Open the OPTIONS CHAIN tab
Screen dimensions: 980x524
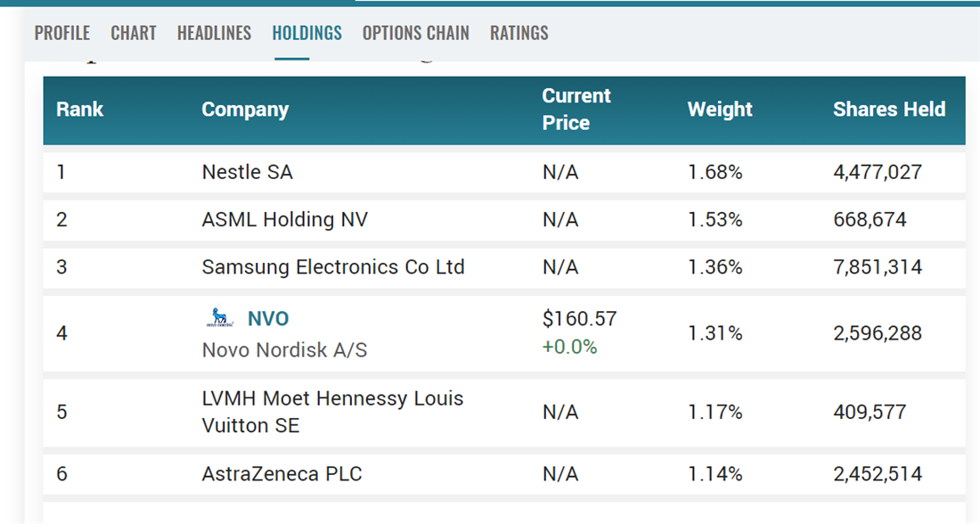tap(415, 33)
